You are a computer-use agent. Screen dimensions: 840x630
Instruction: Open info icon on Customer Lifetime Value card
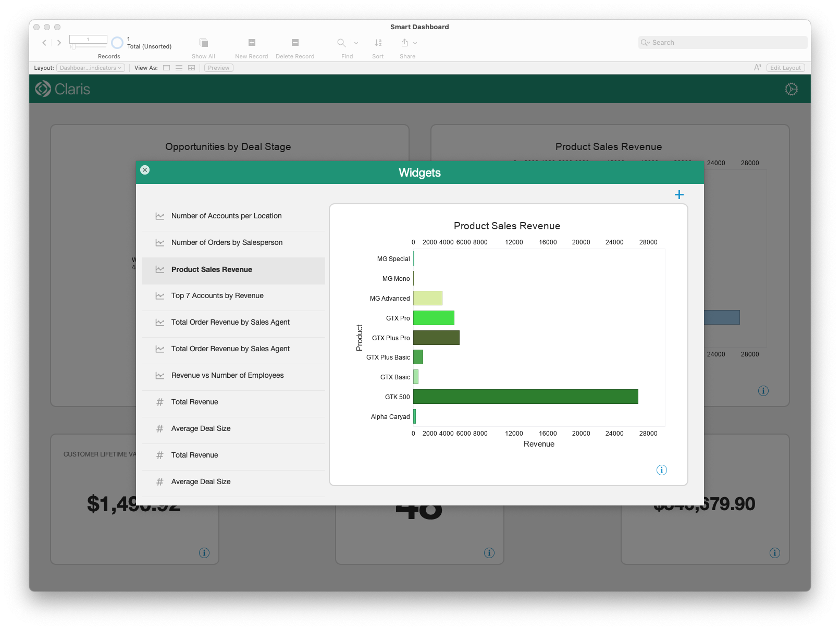(204, 553)
